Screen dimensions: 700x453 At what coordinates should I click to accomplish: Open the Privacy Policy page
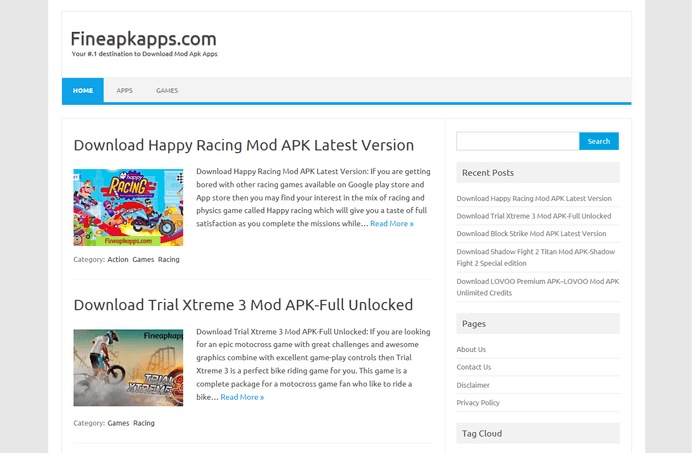click(x=478, y=402)
